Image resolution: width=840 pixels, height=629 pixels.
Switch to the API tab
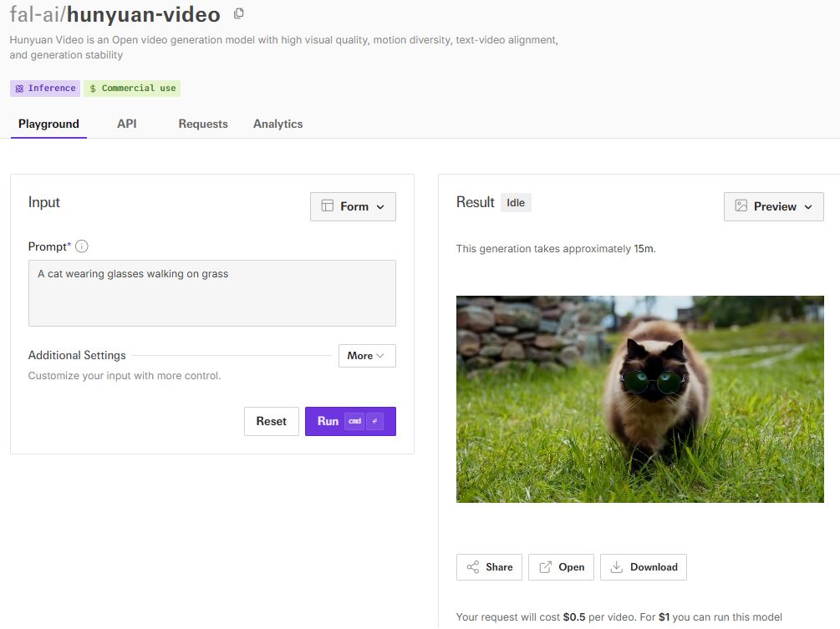tap(127, 124)
